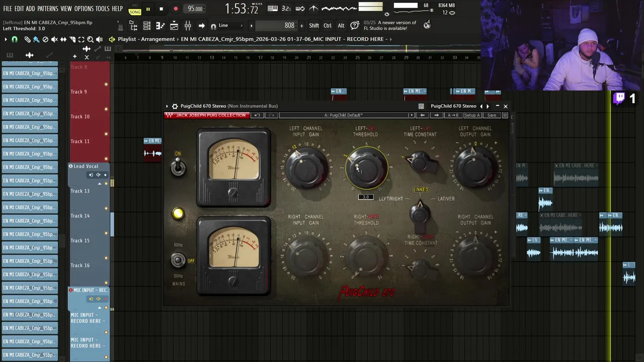644x362 pixels.
Task: Toggle loop recording icon
Action: pos(300,9)
